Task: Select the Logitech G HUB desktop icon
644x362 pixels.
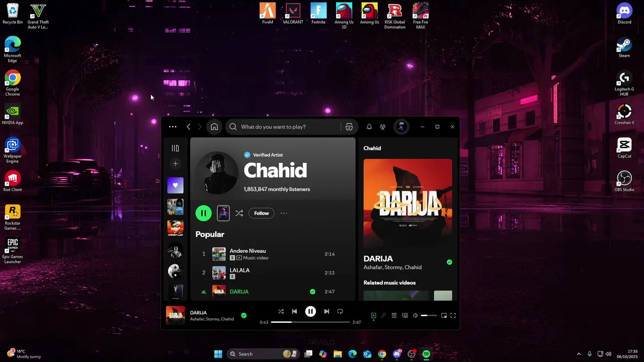Action: point(624,83)
